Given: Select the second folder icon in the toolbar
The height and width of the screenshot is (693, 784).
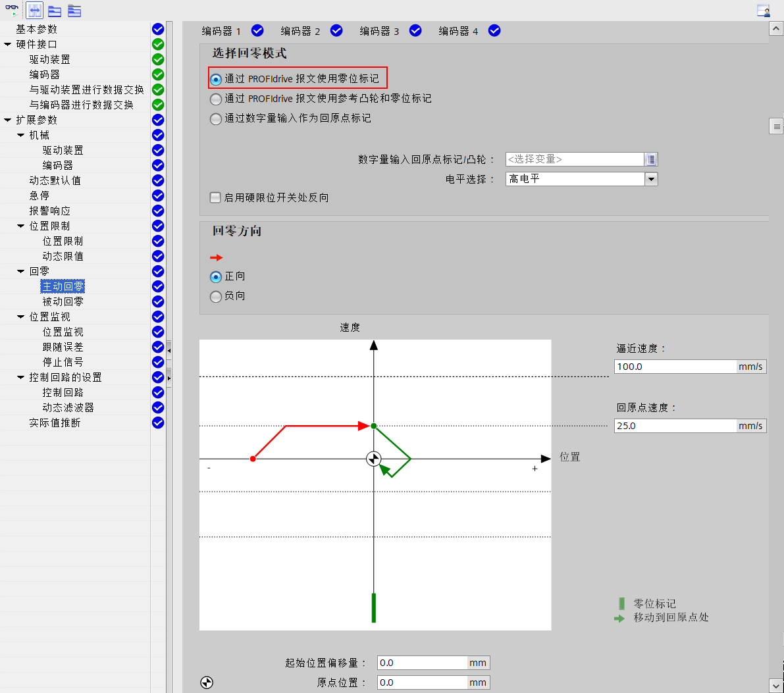Looking at the screenshot, I should coord(74,10).
